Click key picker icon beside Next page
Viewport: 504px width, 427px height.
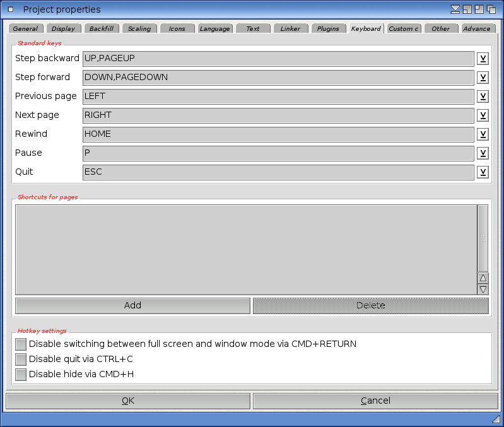click(483, 115)
